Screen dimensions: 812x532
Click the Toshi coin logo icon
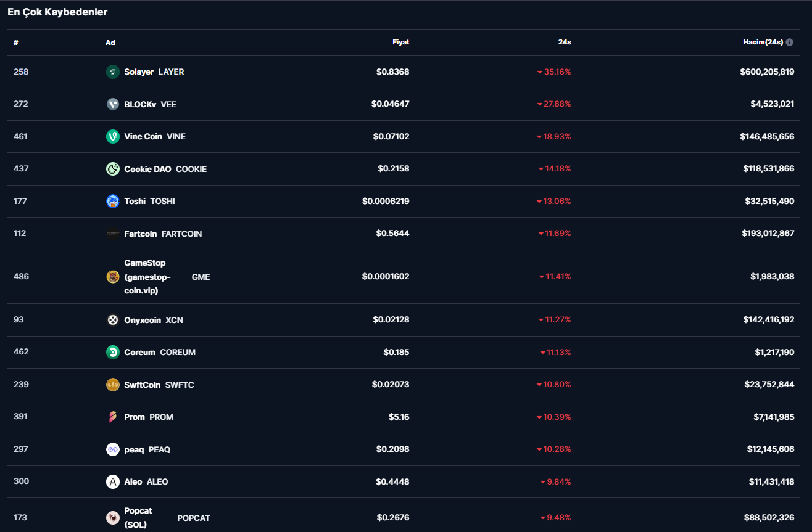pos(112,201)
